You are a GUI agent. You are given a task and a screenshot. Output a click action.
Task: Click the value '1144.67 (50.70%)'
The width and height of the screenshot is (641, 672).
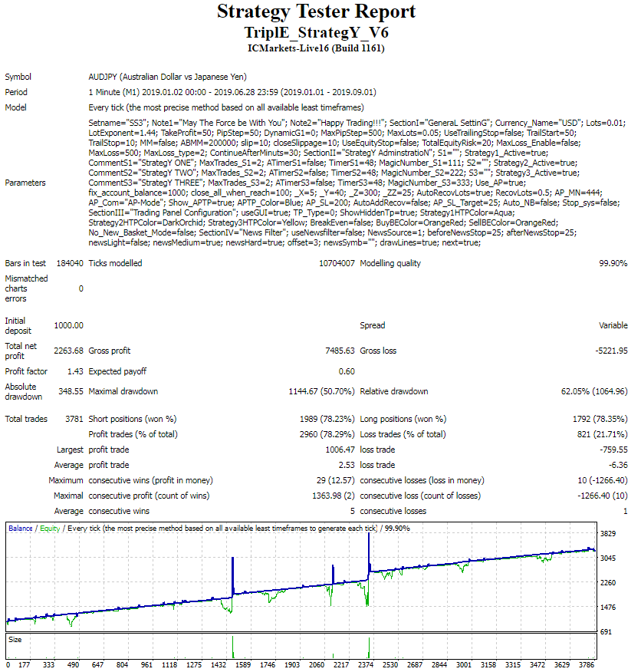pyautogui.click(x=322, y=391)
